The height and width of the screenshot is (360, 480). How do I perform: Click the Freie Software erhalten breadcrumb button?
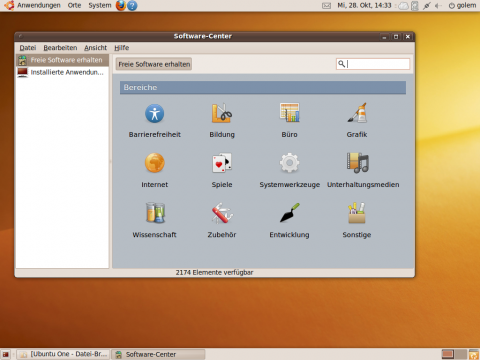[154, 64]
